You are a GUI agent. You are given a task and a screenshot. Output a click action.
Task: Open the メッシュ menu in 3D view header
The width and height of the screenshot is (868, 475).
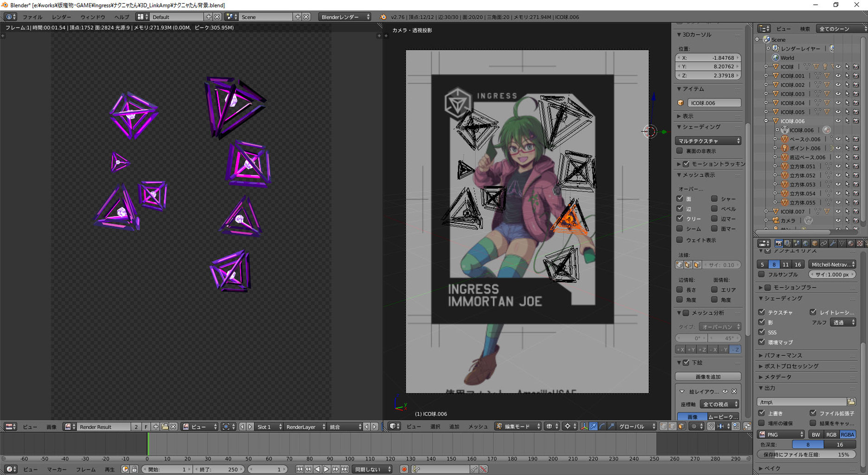(x=478, y=426)
